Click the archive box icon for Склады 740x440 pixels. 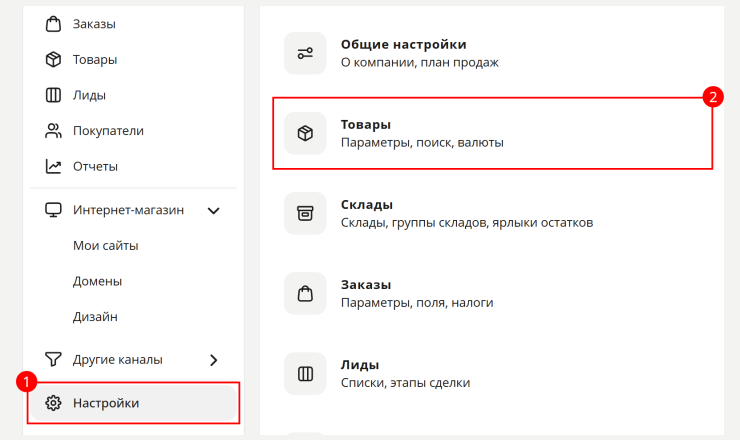point(305,213)
